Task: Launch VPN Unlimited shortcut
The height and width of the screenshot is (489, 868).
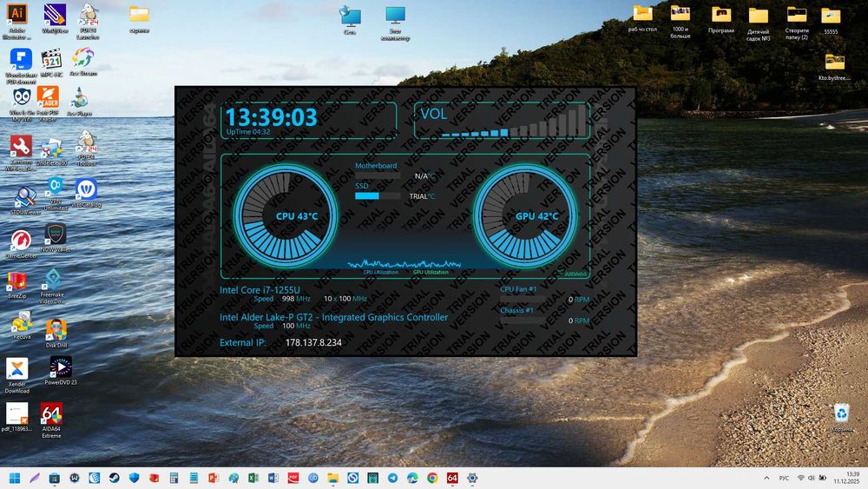Action: [56, 194]
